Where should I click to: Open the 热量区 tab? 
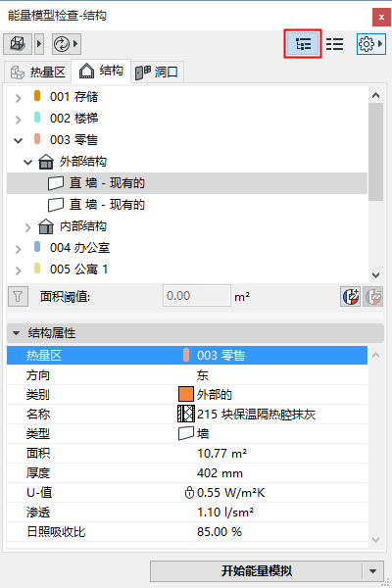[38, 72]
